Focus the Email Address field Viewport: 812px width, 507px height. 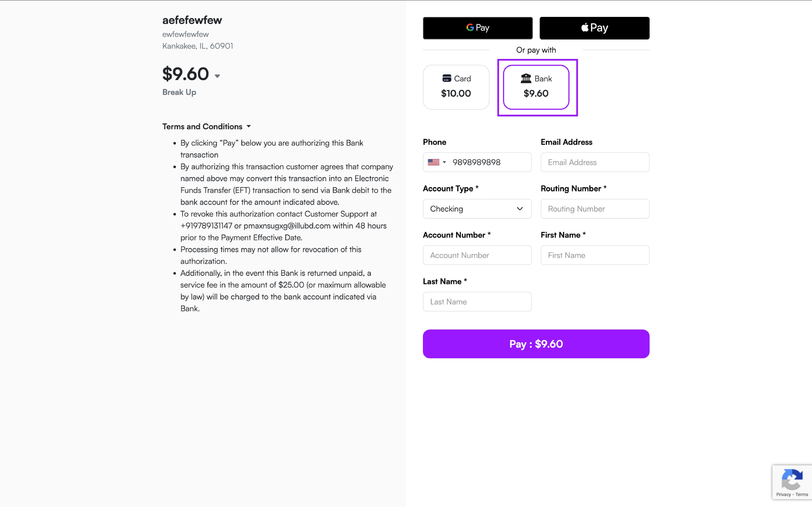pyautogui.click(x=595, y=162)
